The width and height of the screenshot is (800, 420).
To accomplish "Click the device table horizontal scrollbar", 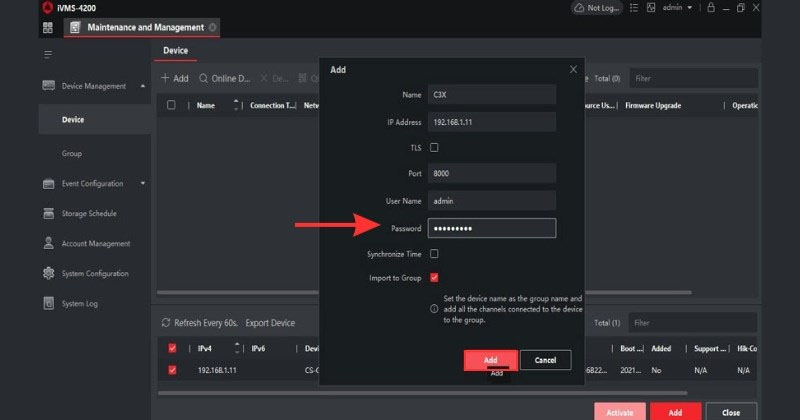I will (424, 292).
